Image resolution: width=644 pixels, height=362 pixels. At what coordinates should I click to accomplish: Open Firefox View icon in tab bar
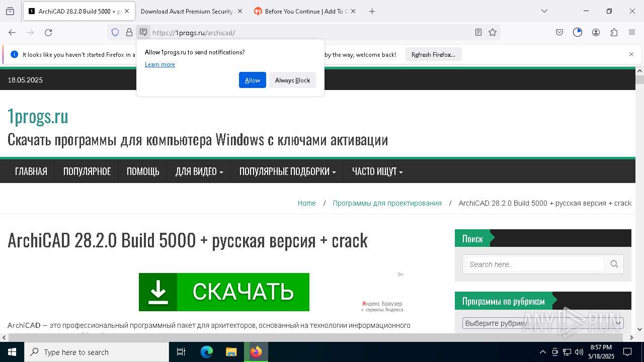pos(10,11)
